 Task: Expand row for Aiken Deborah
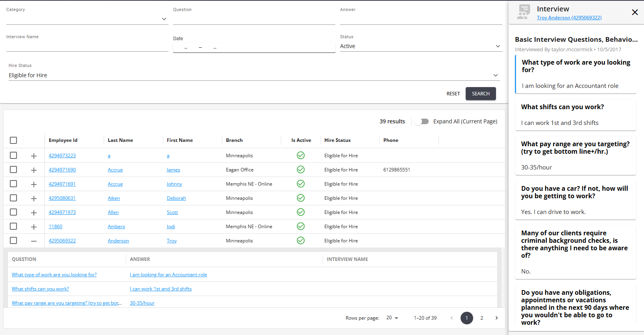[x=34, y=198]
